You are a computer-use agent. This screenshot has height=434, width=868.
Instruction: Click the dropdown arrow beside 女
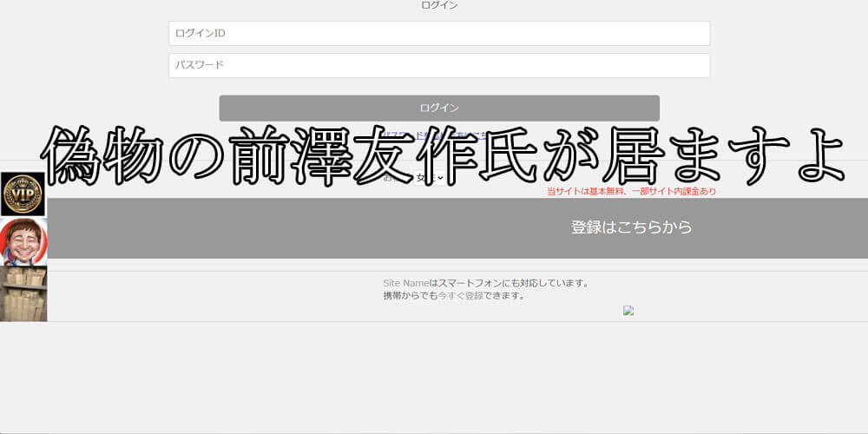click(440, 179)
